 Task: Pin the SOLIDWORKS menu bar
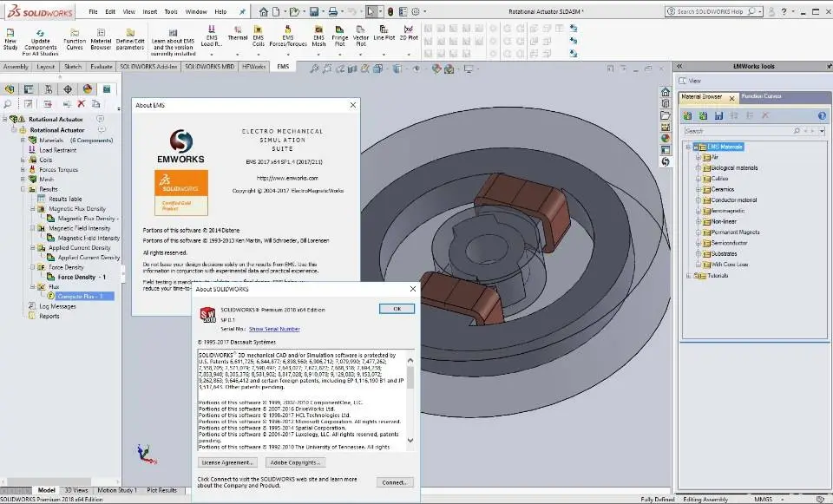click(242, 11)
